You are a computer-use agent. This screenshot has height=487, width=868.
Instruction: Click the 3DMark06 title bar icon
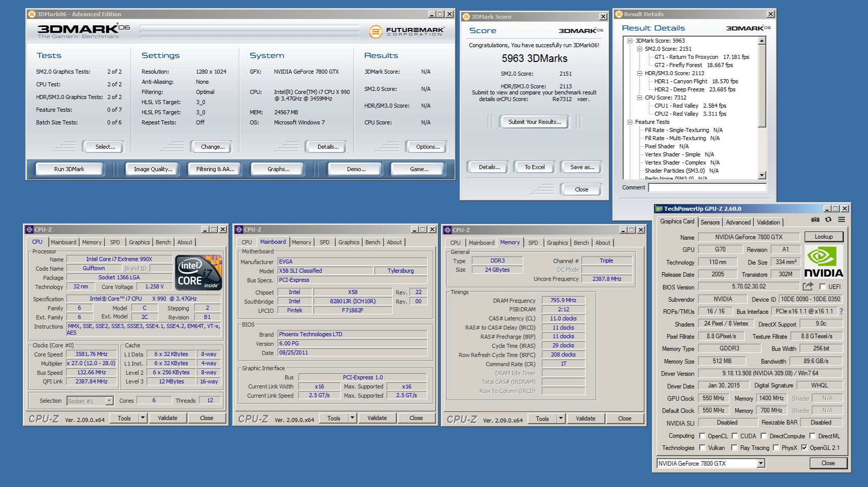(x=32, y=14)
